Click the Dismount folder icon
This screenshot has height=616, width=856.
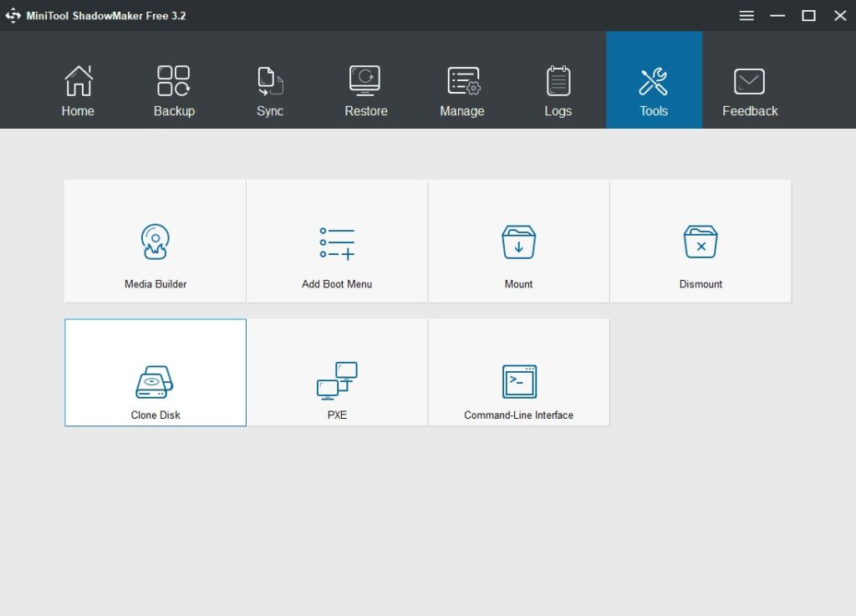click(701, 242)
